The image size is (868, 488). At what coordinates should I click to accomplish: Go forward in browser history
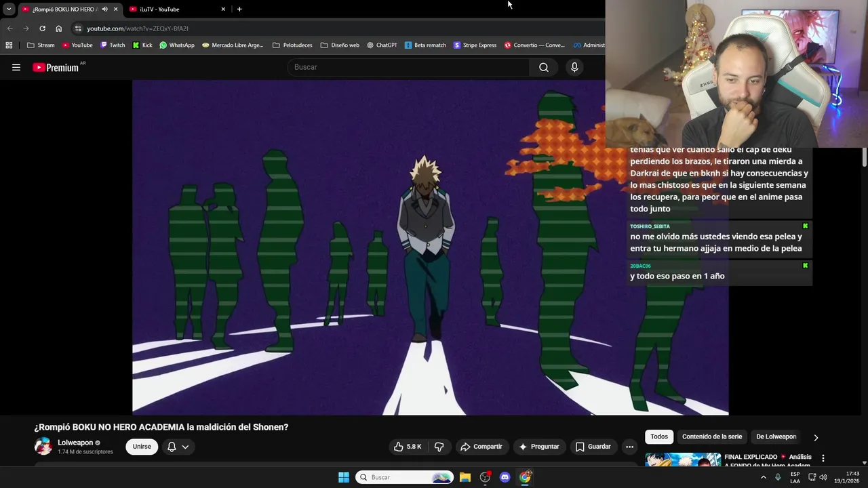(26, 28)
